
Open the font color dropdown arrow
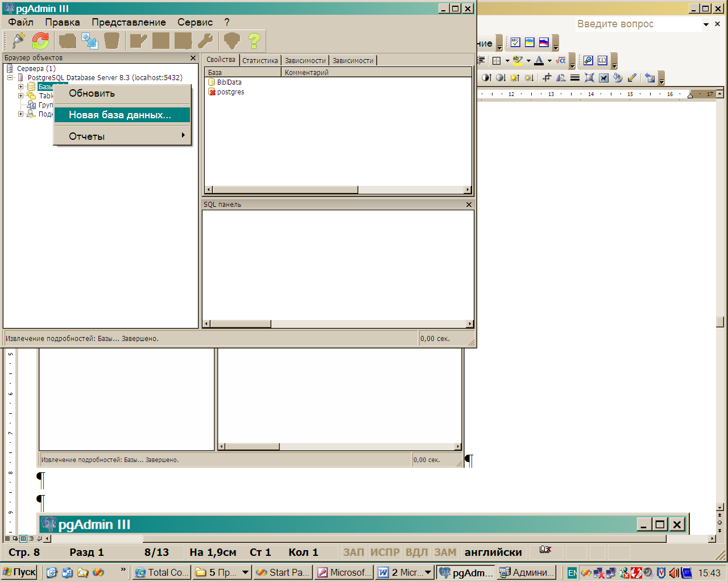(x=549, y=61)
